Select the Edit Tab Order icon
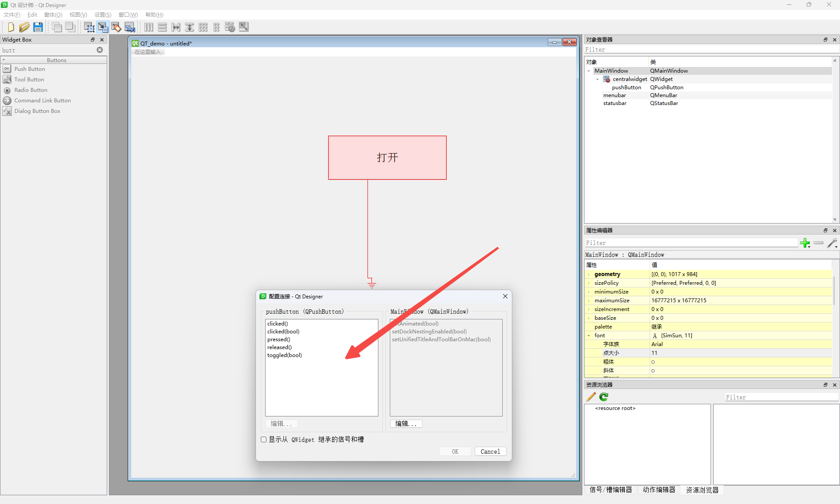Image resolution: width=840 pixels, height=504 pixels. (130, 27)
